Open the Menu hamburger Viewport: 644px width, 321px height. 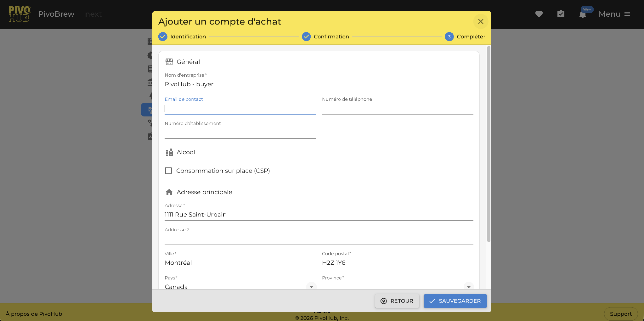[x=614, y=14]
